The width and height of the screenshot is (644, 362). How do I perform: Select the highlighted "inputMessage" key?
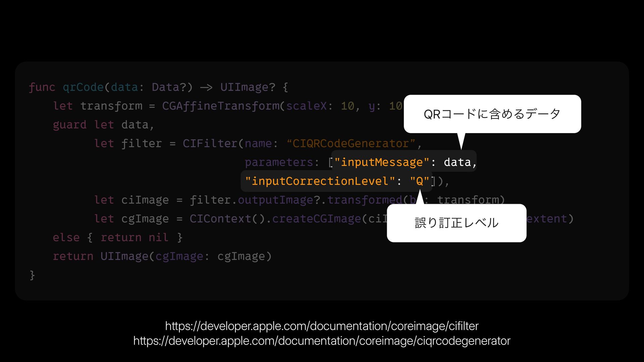click(382, 162)
